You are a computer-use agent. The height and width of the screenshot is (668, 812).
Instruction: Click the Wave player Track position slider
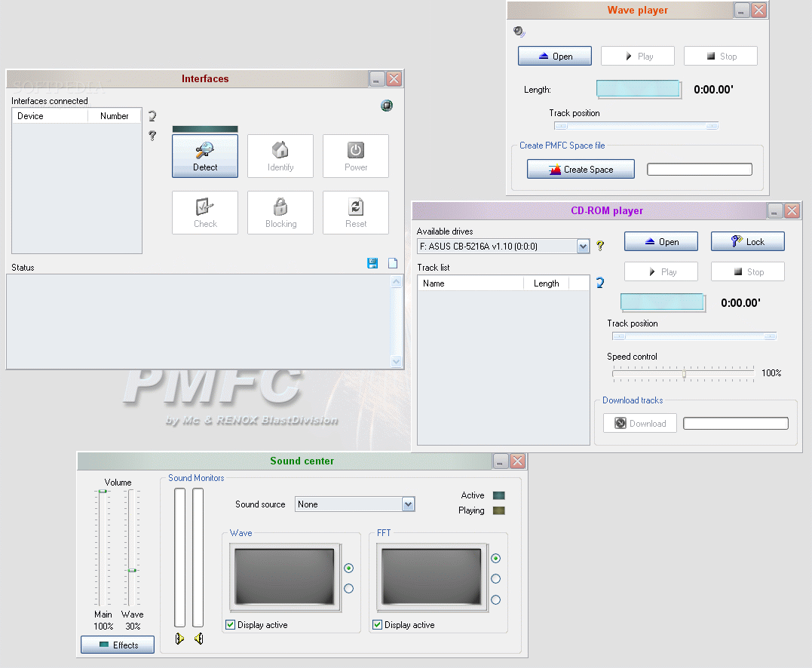[x=636, y=126]
